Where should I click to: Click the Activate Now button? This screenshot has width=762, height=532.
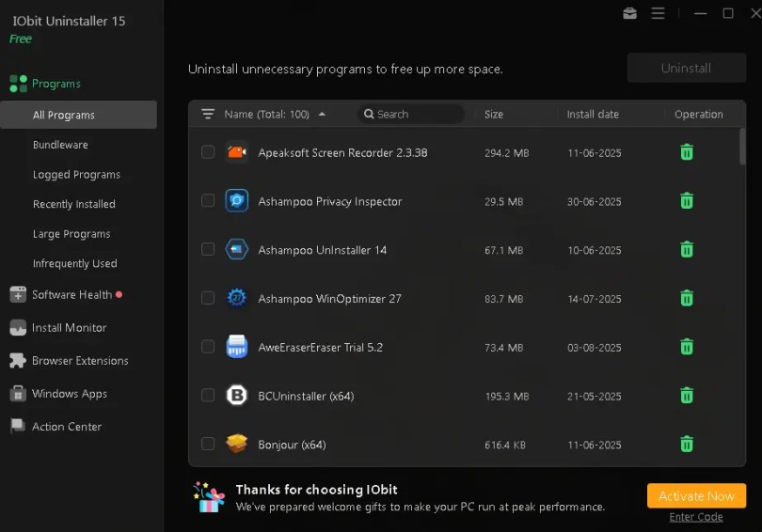click(696, 495)
